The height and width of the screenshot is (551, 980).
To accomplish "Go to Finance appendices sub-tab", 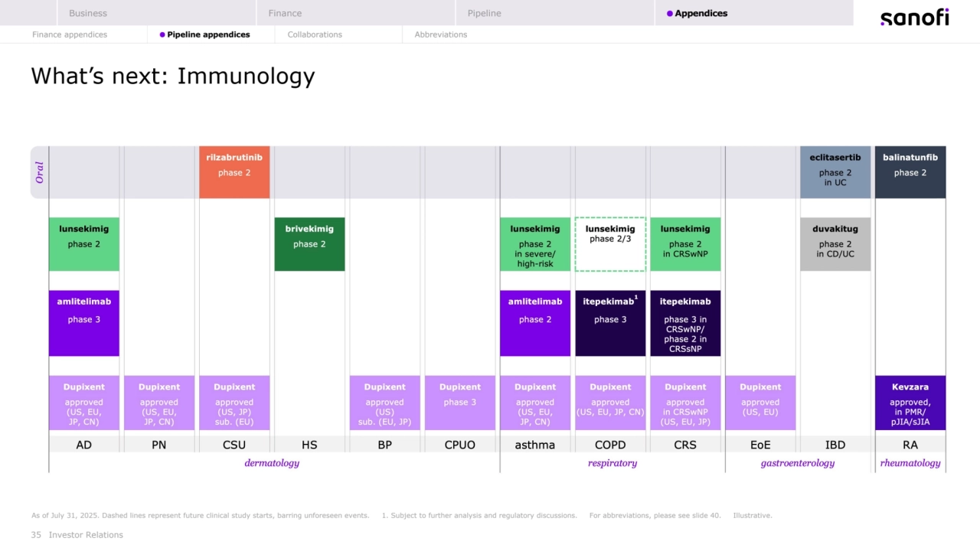I will coord(70,34).
